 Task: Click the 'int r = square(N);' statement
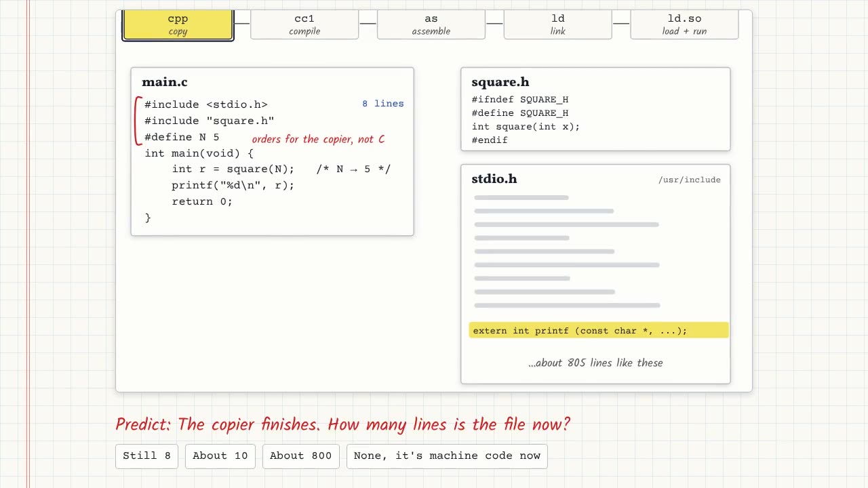pyautogui.click(x=233, y=169)
